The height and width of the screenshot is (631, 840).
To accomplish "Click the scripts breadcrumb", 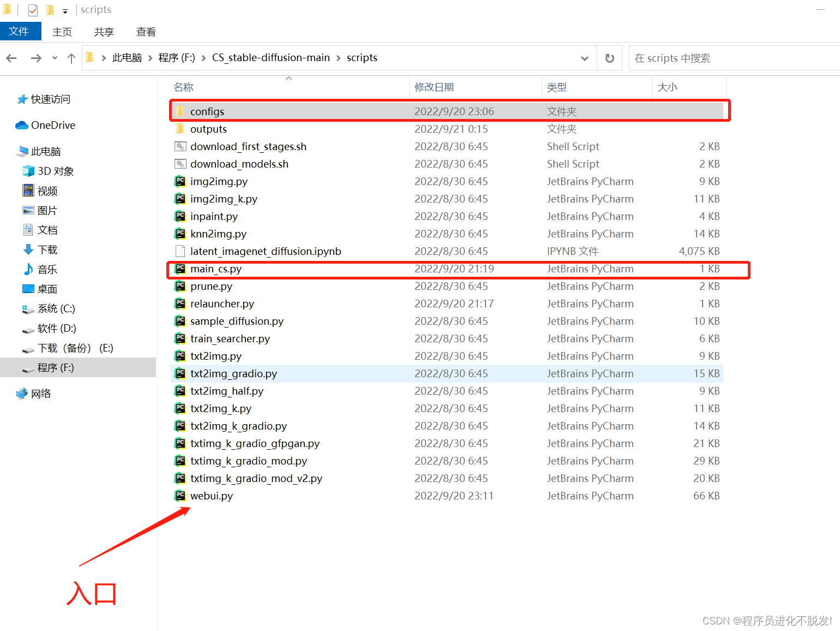I will pos(362,58).
